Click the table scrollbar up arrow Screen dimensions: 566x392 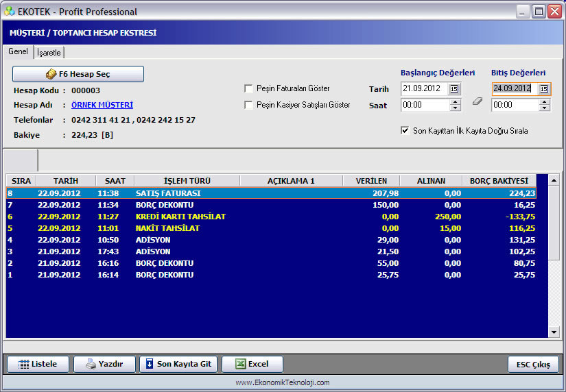tap(554, 180)
